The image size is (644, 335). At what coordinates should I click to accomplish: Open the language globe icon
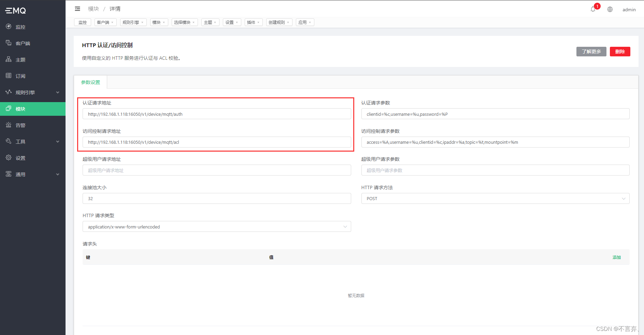[610, 10]
